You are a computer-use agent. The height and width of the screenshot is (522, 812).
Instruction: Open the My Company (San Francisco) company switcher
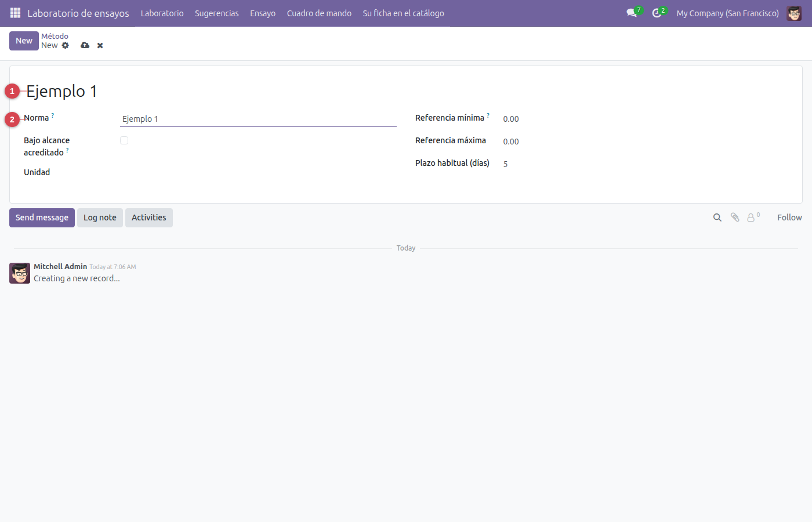[x=727, y=13]
